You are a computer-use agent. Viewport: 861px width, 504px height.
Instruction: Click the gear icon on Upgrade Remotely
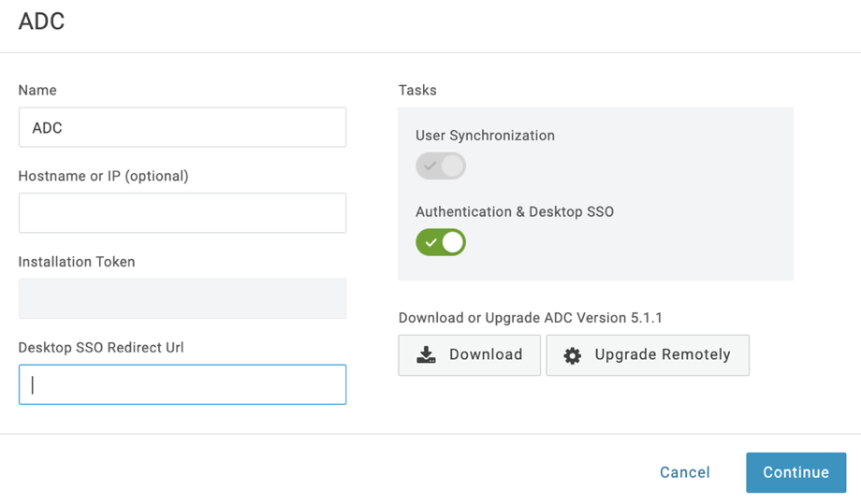click(572, 355)
